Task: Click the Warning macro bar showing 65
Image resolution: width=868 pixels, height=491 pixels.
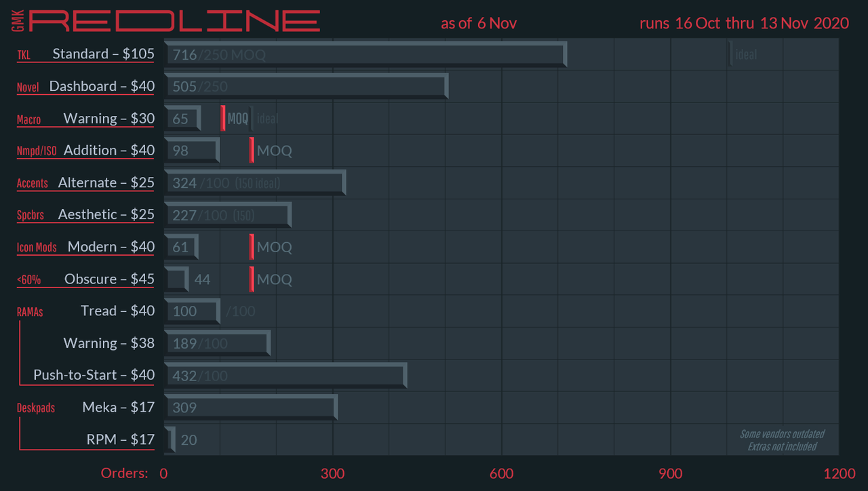Action: [x=182, y=119]
